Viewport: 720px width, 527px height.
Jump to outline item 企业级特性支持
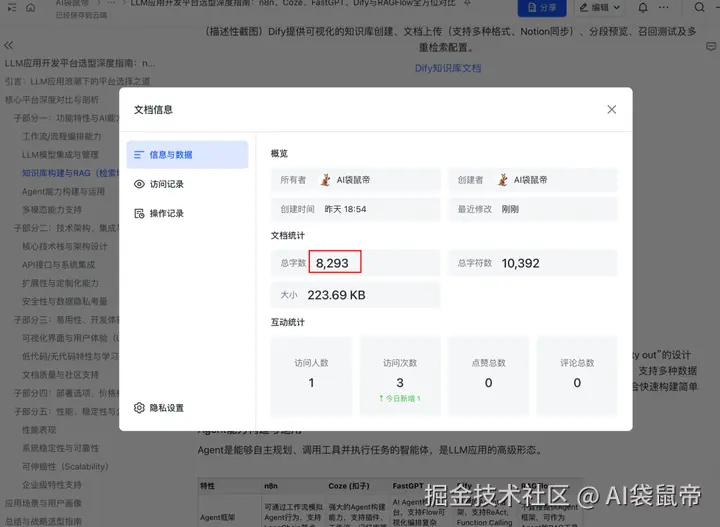[52, 485]
